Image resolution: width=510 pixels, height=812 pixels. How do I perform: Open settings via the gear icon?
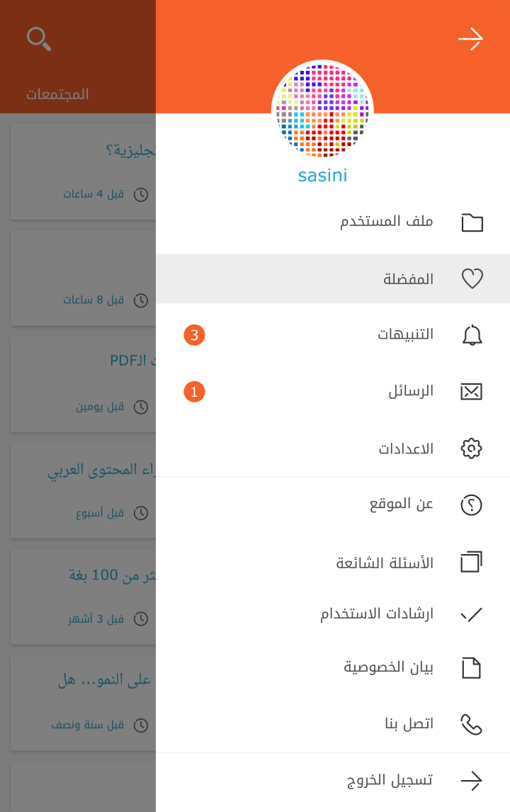coord(472,449)
